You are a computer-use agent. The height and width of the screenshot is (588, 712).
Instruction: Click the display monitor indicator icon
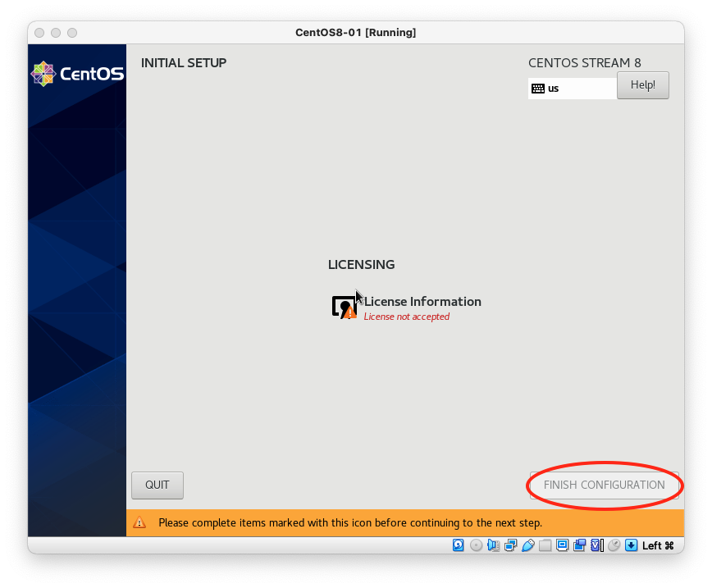click(562, 545)
